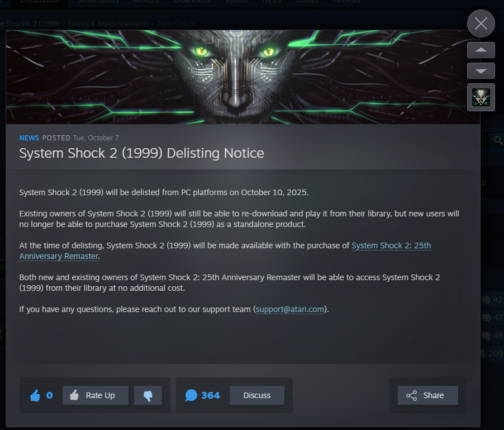Click the thumbs down rate button
The height and width of the screenshot is (430, 504).
(148, 395)
